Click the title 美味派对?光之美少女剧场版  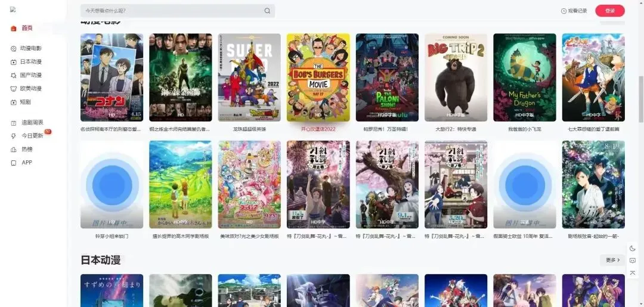tap(249, 237)
